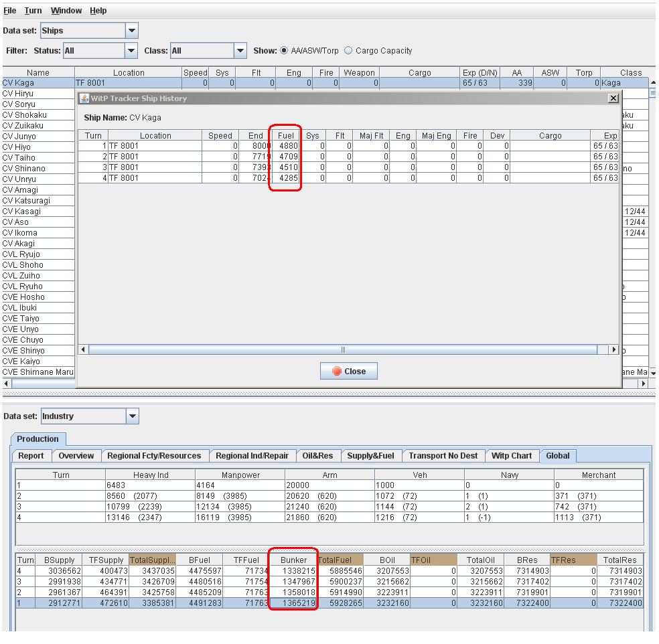Screen dimensions: 659x644
Task: Select the Global tab
Action: (x=558, y=456)
